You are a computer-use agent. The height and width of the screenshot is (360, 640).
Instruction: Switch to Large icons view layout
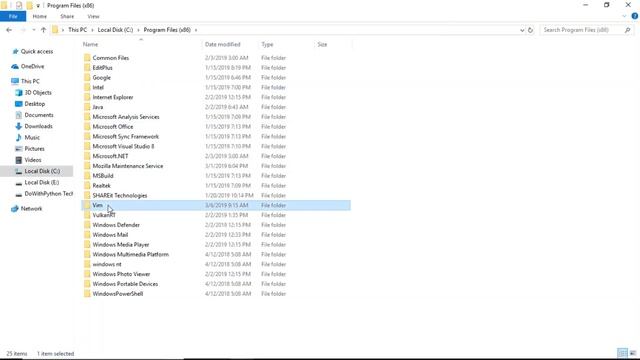tap(633, 353)
